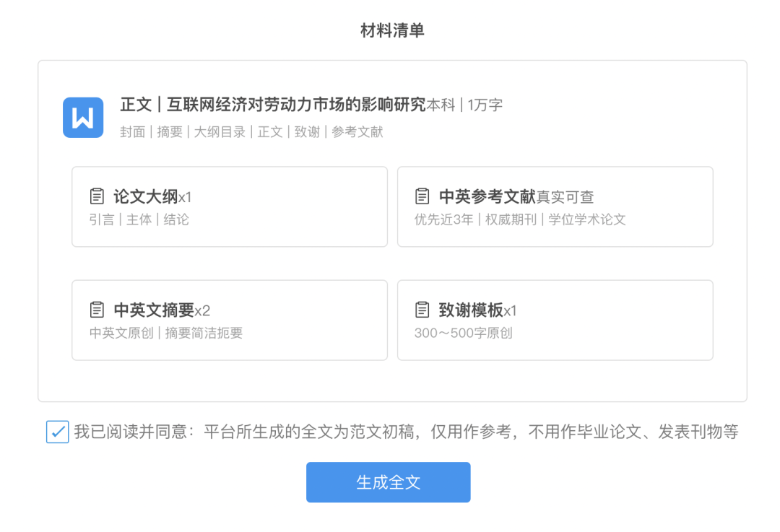
Task: Select the 中英文摘要 x2 card
Action: tap(230, 320)
